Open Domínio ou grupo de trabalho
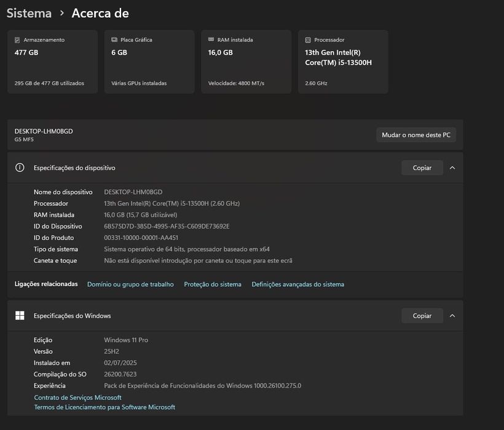 [130, 284]
